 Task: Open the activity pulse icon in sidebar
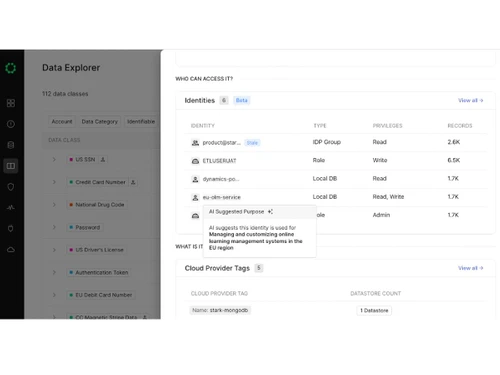click(x=11, y=208)
